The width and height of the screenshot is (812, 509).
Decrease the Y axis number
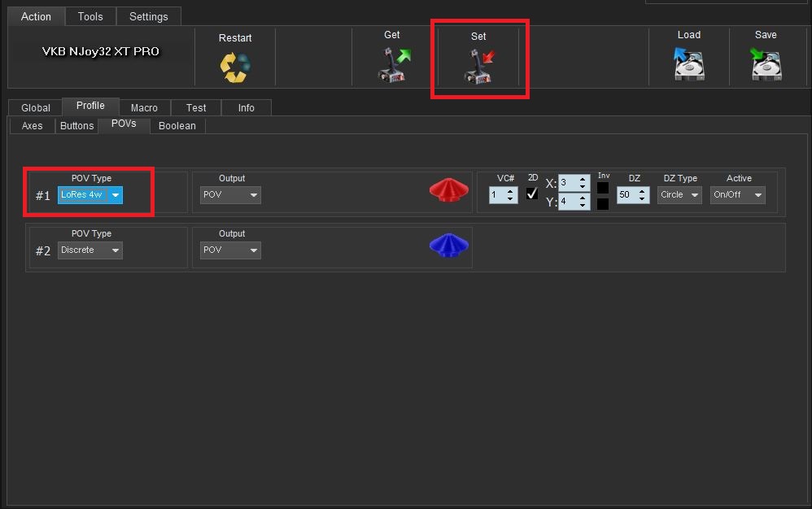pos(583,205)
